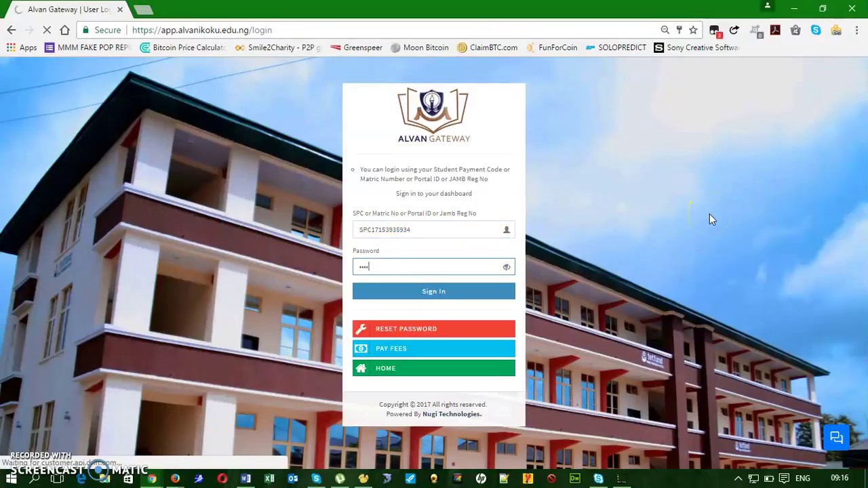
Task: Open the Skype extension in Chrome toolbar
Action: (816, 30)
